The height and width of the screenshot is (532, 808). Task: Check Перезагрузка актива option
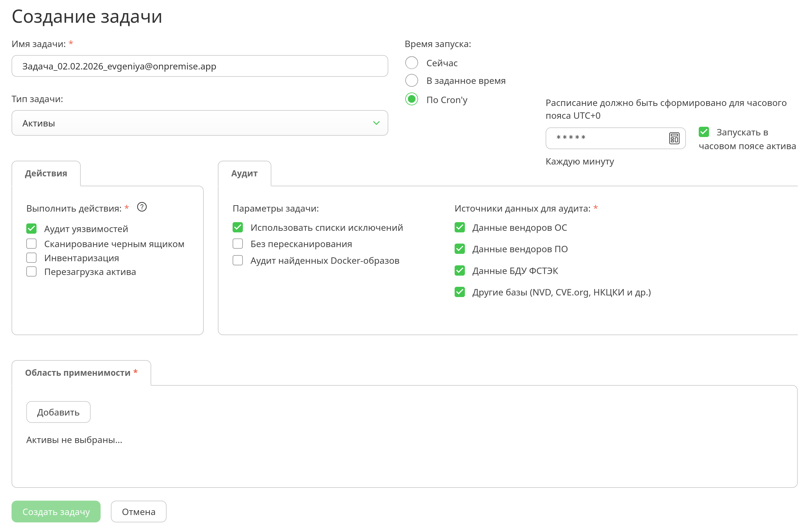pyautogui.click(x=31, y=272)
